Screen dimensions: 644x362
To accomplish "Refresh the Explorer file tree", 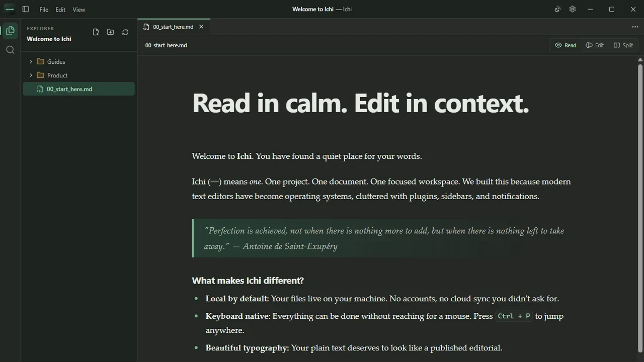I will click(x=125, y=32).
